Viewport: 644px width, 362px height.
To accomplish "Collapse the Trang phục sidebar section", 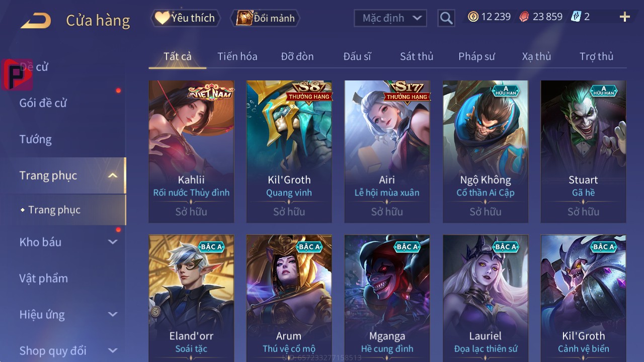I will (113, 175).
